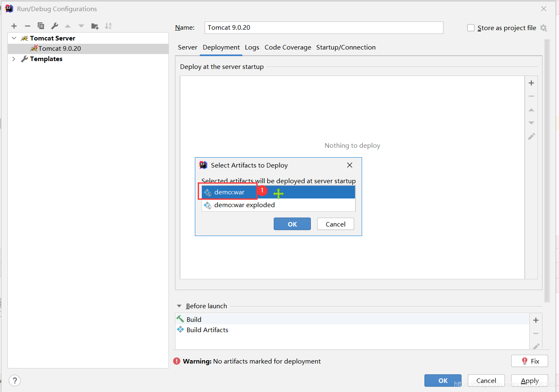Select Build task in Before launch
The width and height of the screenshot is (559, 392).
click(x=352, y=319)
